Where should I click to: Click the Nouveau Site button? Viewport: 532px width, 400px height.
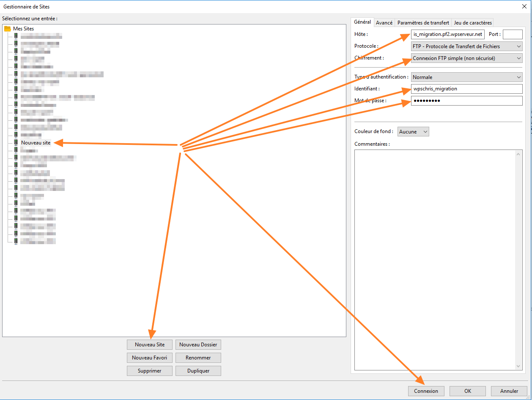(149, 344)
